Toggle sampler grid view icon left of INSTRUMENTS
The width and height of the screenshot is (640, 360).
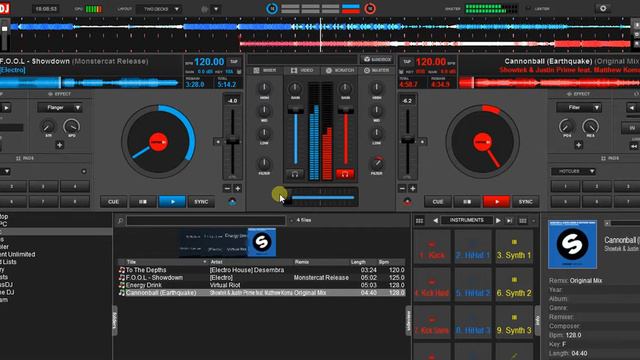click(419, 221)
